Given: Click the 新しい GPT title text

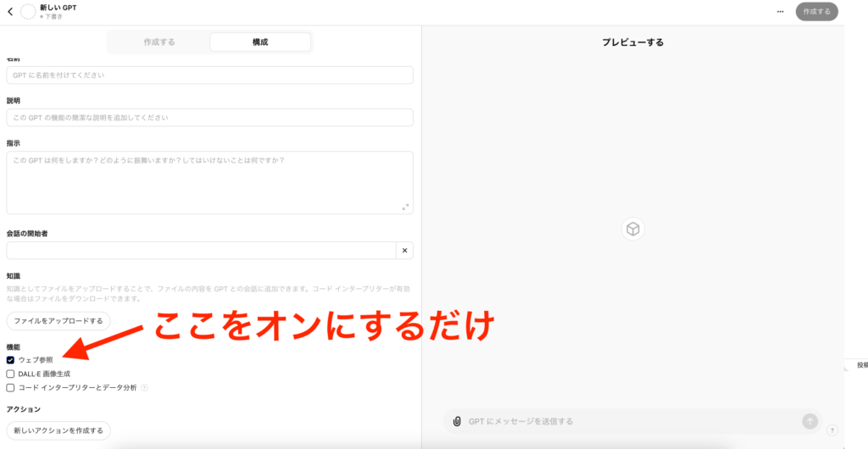Looking at the screenshot, I should point(58,8).
